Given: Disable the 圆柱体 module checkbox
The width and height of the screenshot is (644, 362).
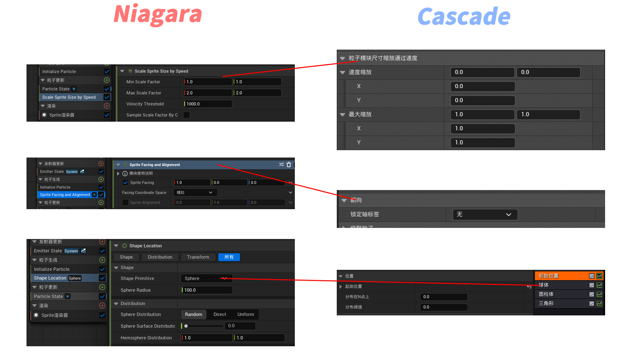Looking at the screenshot, I should coord(592,294).
